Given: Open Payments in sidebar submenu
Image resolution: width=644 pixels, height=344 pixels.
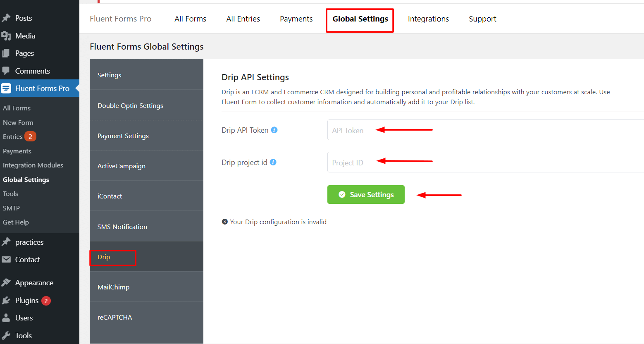Looking at the screenshot, I should [17, 151].
